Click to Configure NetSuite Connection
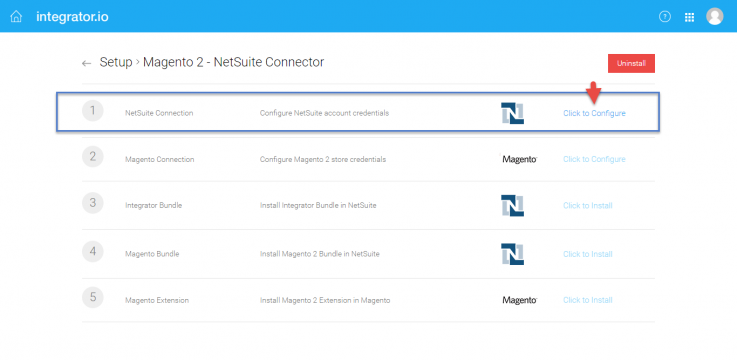Viewport: 737px width, 360px height. click(594, 113)
